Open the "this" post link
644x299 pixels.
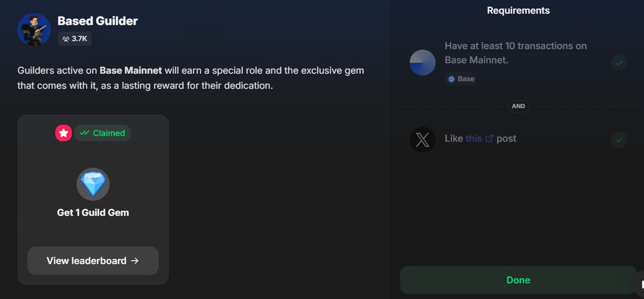[473, 138]
